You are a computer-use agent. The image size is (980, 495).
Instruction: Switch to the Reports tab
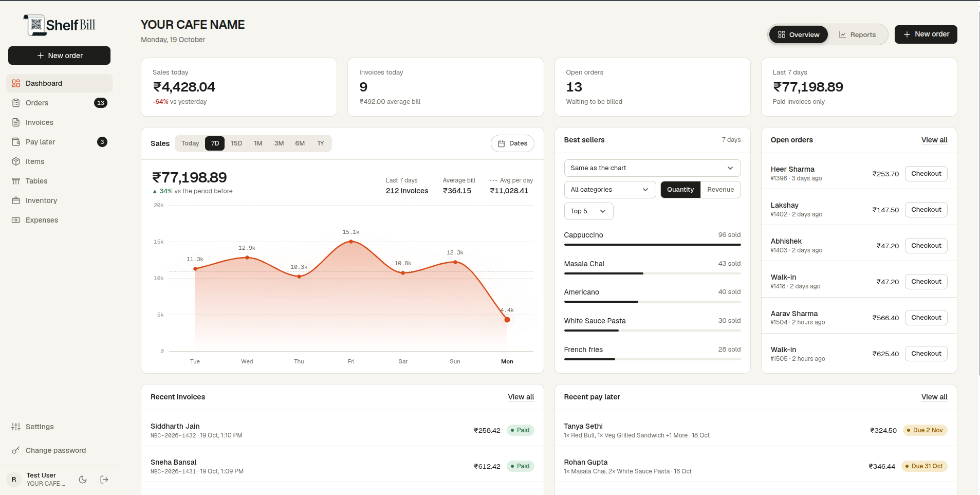tap(857, 34)
